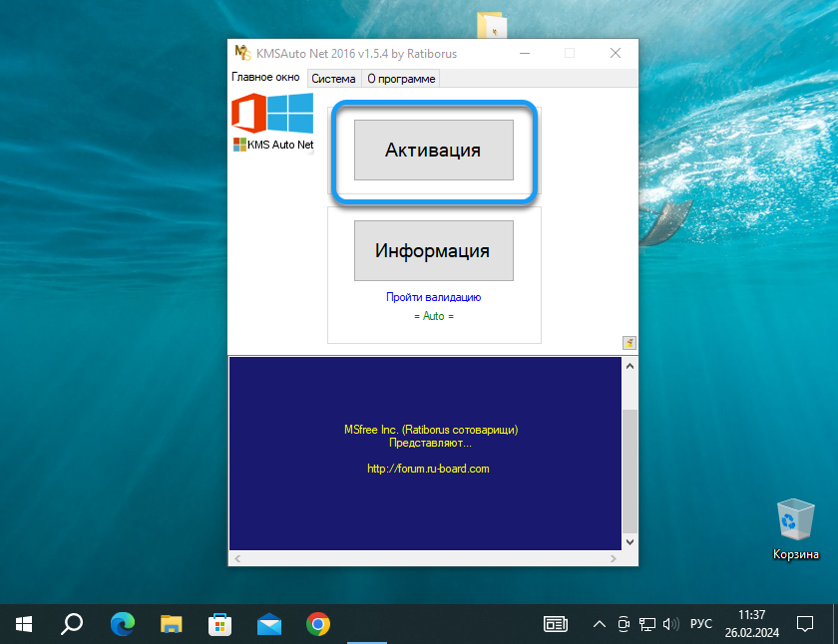The width and height of the screenshot is (838, 644).
Task: Click the log scrollbar down arrow
Action: (630, 542)
